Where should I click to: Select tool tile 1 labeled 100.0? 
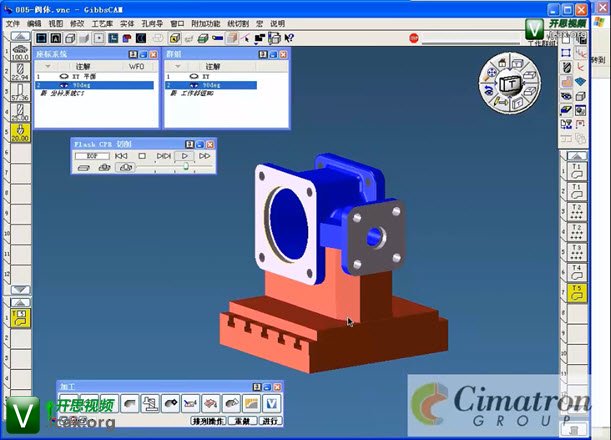(20, 52)
